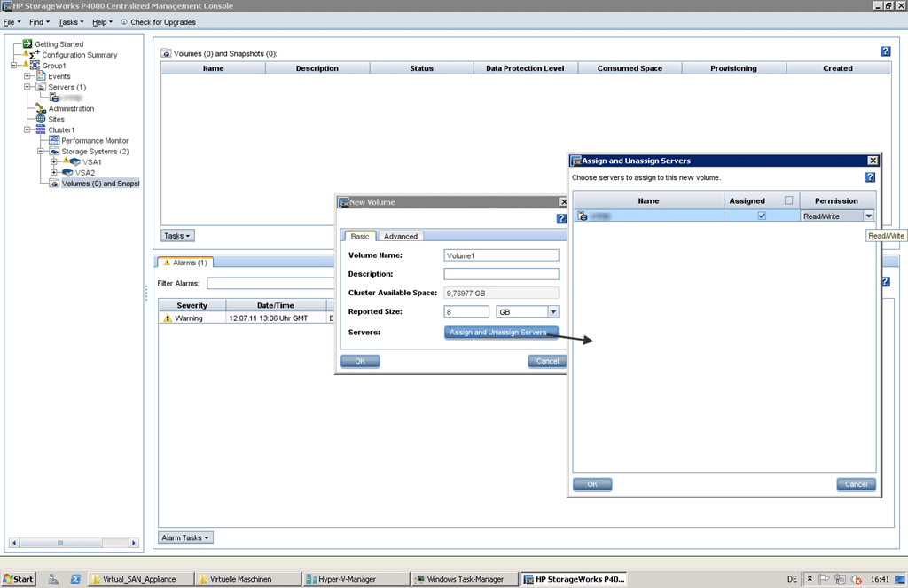Open the Events icon under Group1
Screen dimensions: 908x588
pos(41,76)
